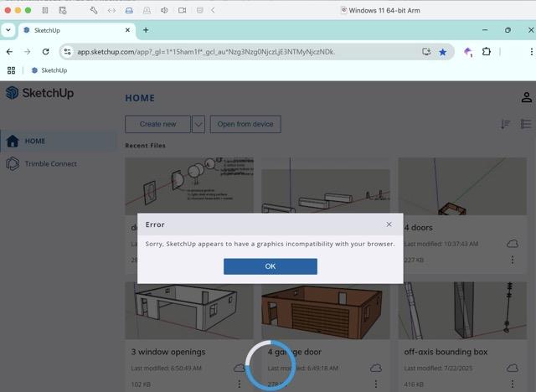Click the cloud icon on 4 doors card
This screenshot has height=392, width=536.
point(513,244)
